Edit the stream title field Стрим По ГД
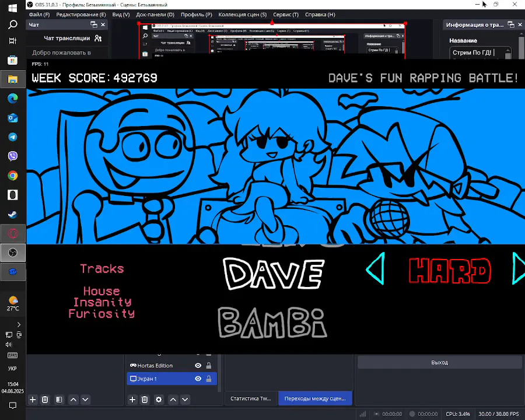This screenshot has width=525, height=420. (480, 53)
